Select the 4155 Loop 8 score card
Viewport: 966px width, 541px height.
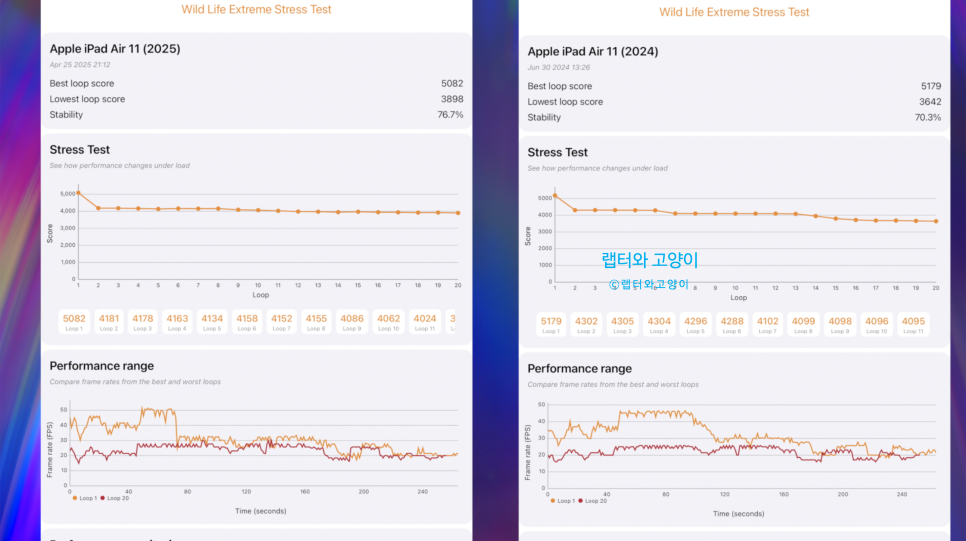(x=316, y=322)
